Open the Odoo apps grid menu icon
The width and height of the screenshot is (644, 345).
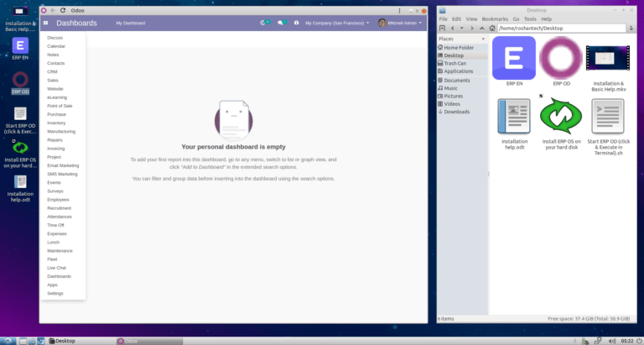tap(45, 23)
